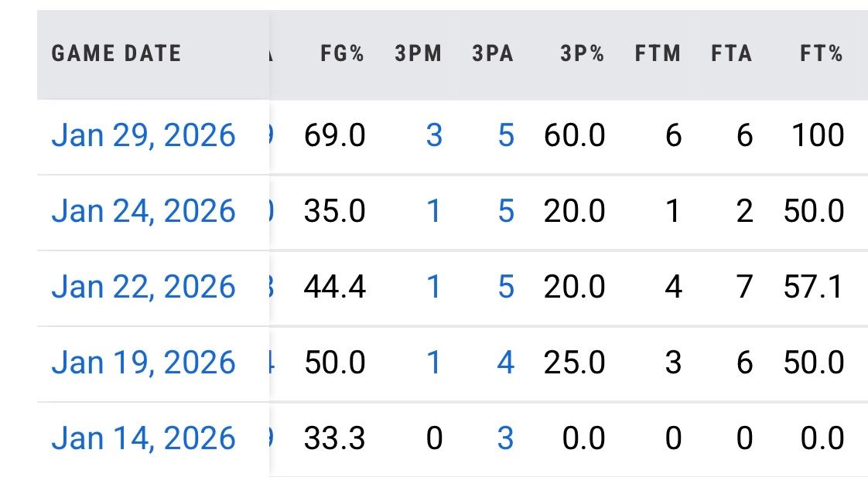The height and width of the screenshot is (477, 868).
Task: Go to the Jan 19, 2026 game
Action: pos(143,363)
